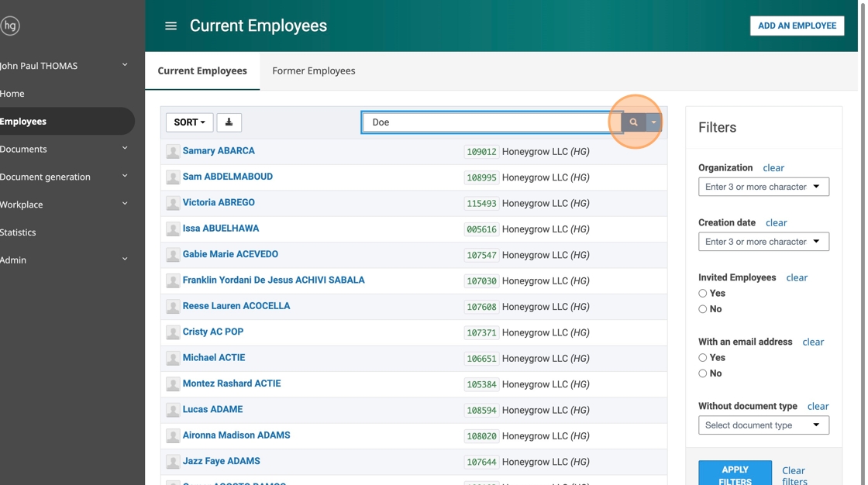Open Without document type dropdown
868x485 pixels.
coord(763,425)
